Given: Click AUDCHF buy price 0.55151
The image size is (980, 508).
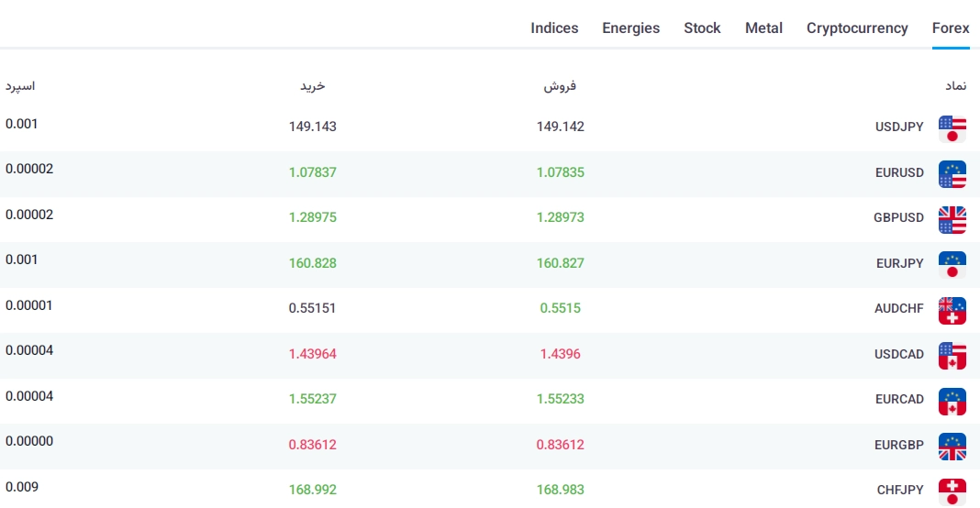Looking at the screenshot, I should pyautogui.click(x=313, y=308).
